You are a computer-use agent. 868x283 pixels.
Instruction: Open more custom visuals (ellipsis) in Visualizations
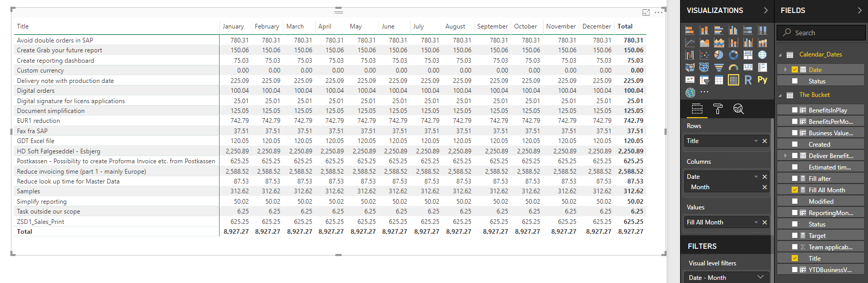(704, 92)
